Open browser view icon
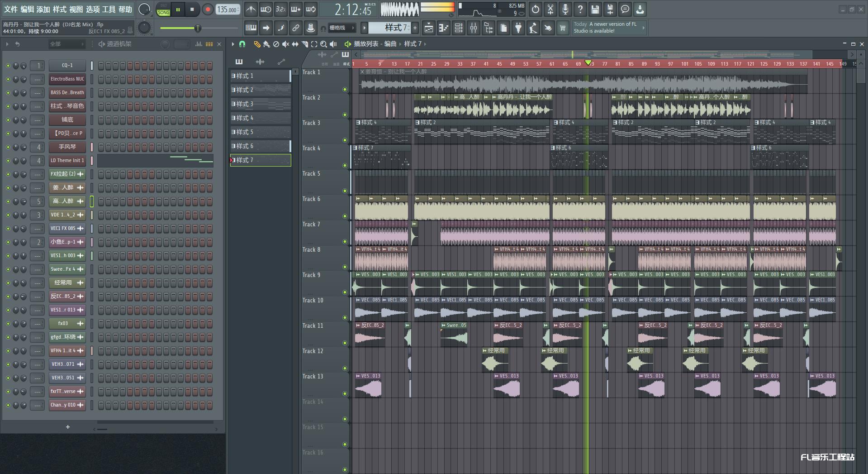Viewport: 868px width, 474px height. [489, 28]
